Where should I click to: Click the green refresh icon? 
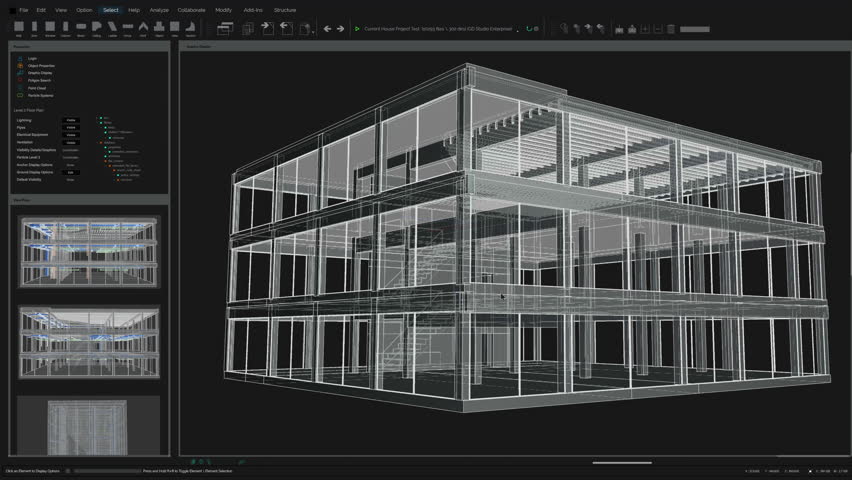click(529, 29)
